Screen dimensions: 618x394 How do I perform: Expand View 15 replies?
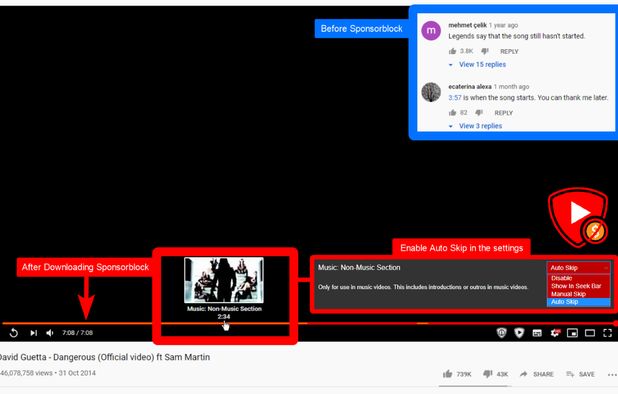coord(478,64)
